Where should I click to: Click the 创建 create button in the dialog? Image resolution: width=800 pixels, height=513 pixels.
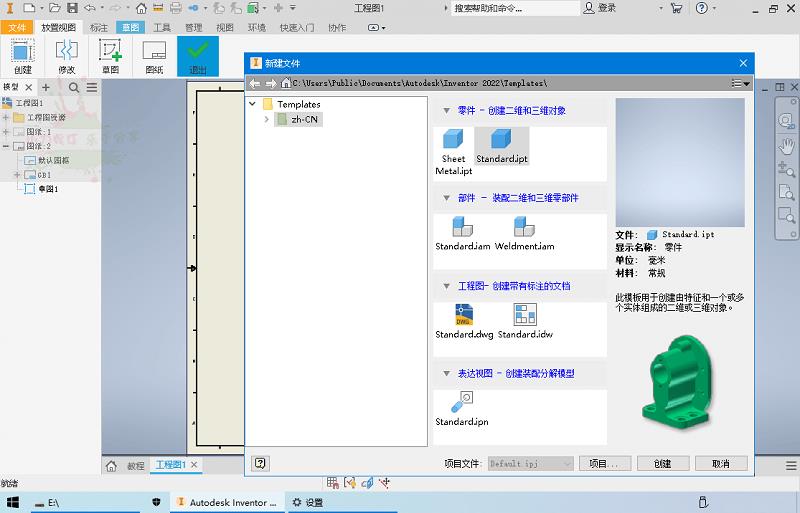[662, 463]
